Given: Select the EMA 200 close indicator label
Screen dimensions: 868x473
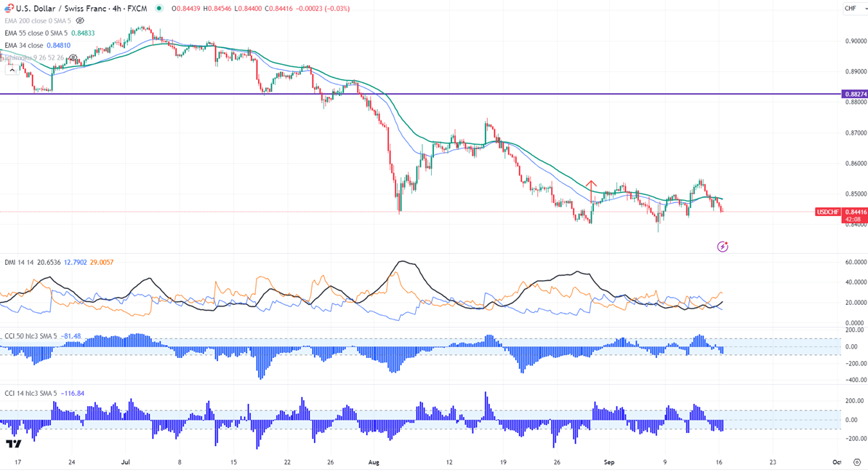Looking at the screenshot, I should pyautogui.click(x=38, y=21).
